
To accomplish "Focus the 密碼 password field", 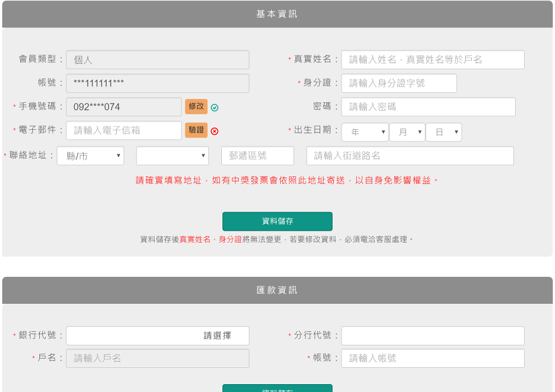I will pos(428,107).
